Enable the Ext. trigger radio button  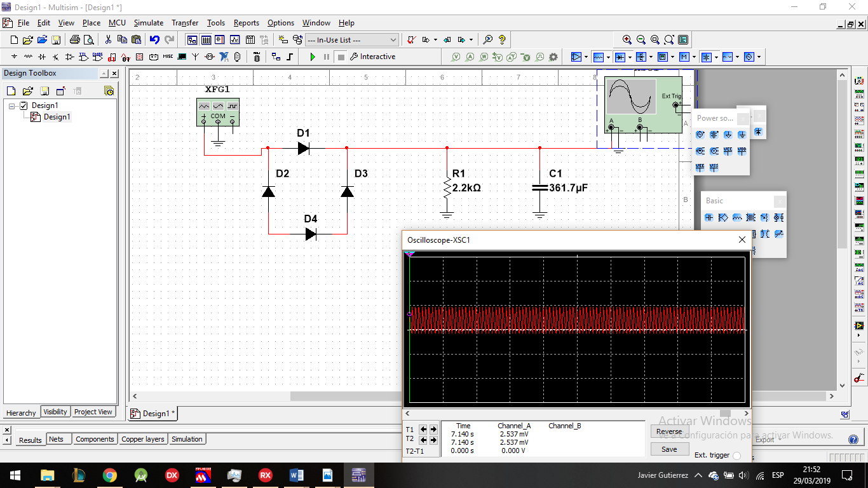pyautogui.click(x=737, y=456)
